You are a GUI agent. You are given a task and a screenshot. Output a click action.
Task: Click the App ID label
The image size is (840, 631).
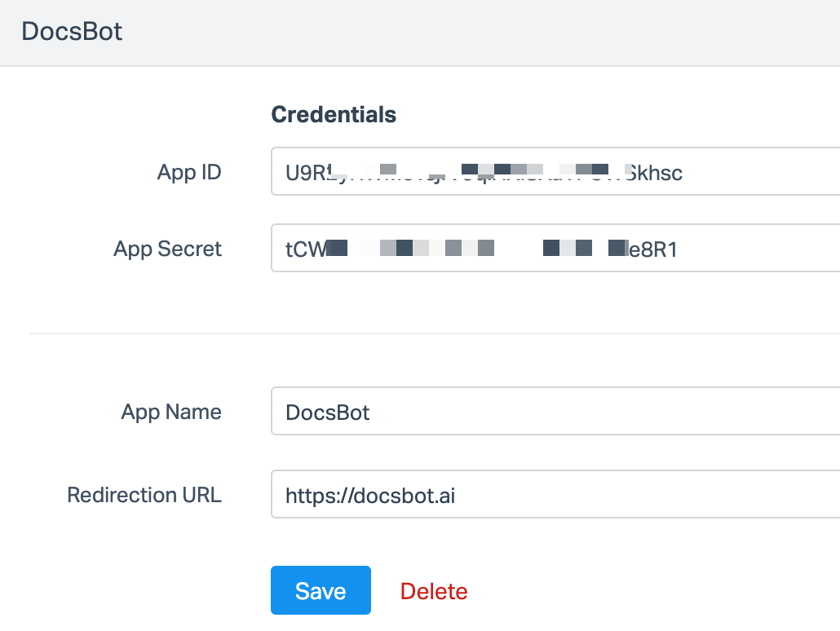(x=188, y=172)
